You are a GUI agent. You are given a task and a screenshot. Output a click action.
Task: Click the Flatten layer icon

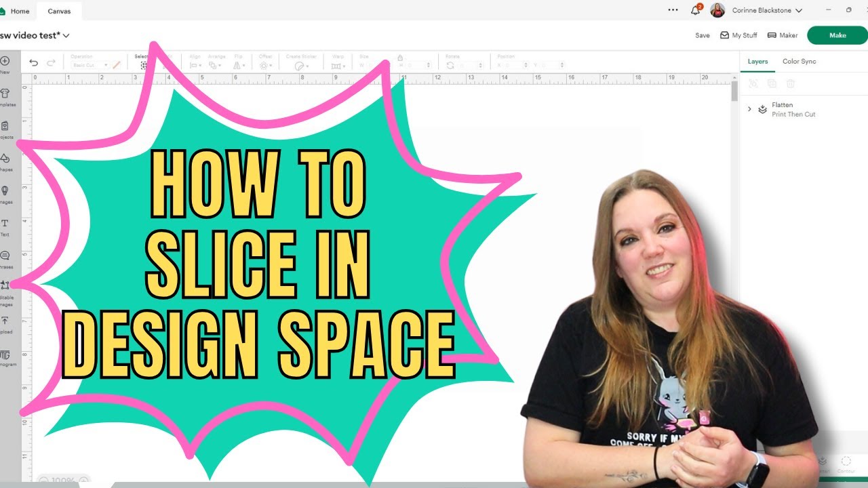[x=762, y=109]
